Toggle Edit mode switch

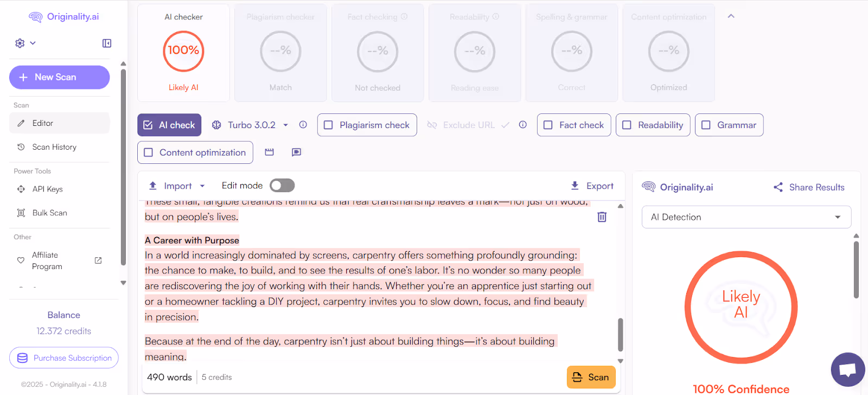tap(282, 186)
